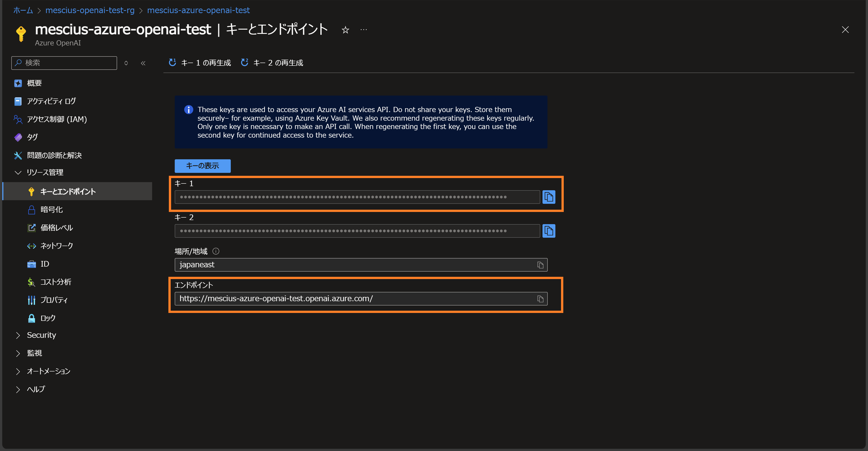Viewport: 868px width, 451px height.
Task: Click the キーの表示 button
Action: coord(203,166)
